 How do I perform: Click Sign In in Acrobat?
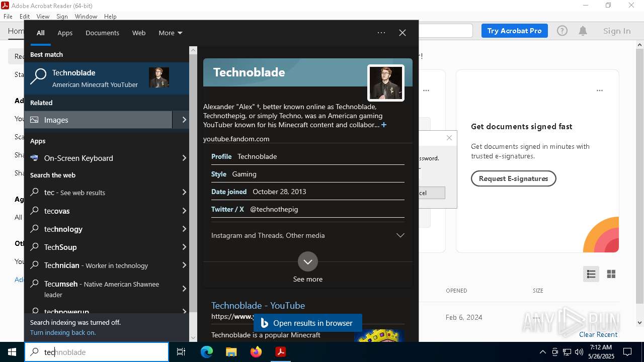617,31
